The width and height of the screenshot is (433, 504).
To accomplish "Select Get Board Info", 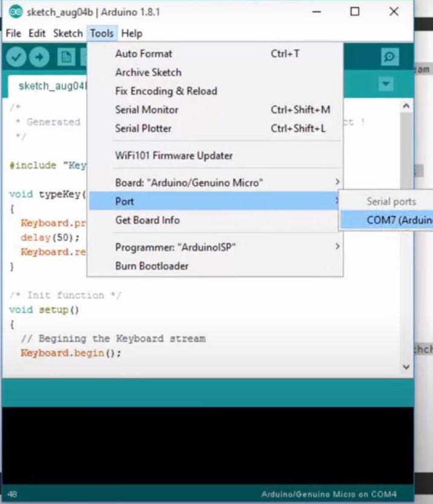I will [x=215, y=220].
